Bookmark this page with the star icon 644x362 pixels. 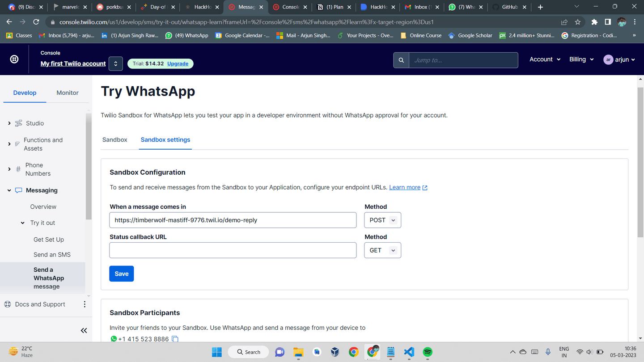[578, 22]
